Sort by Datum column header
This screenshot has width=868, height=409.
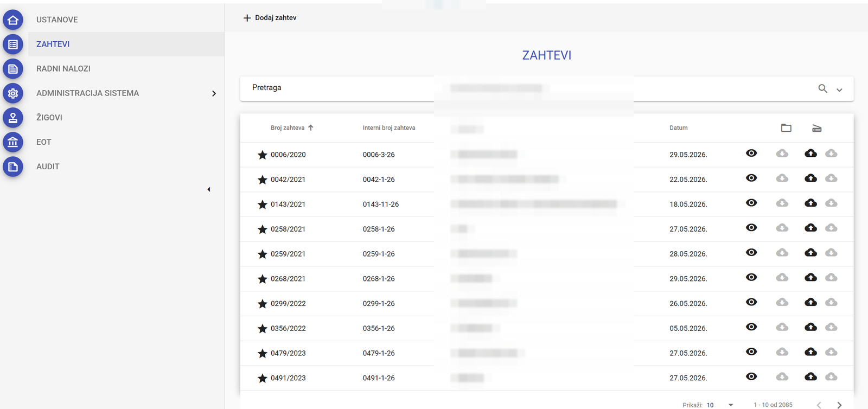pyautogui.click(x=679, y=128)
